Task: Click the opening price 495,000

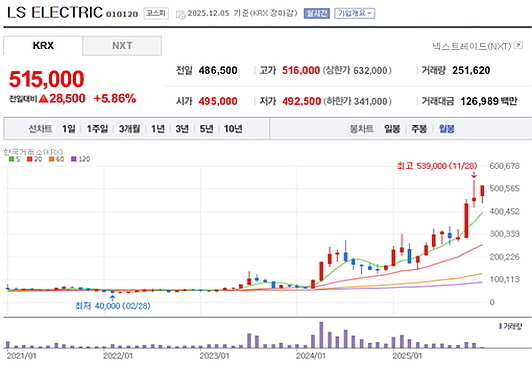Action: (218, 101)
